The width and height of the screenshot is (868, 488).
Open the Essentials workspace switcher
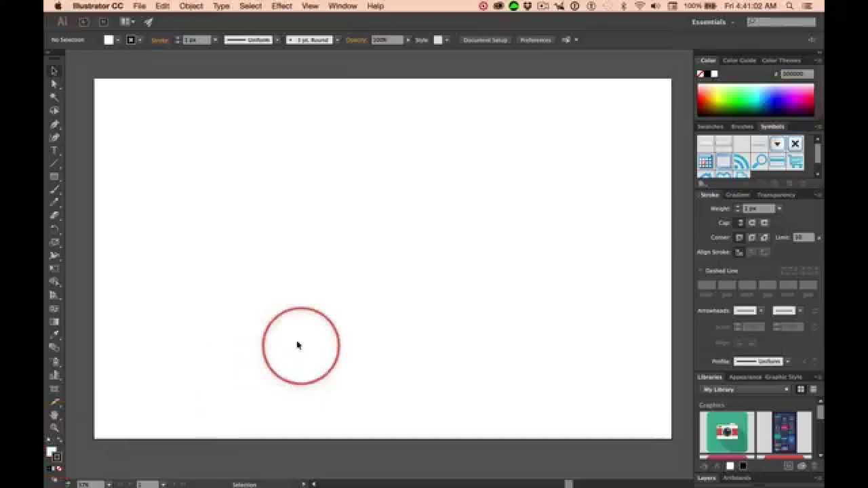click(713, 22)
